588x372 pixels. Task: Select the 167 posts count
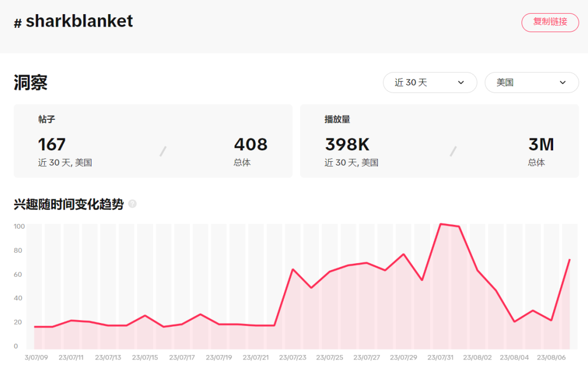coord(52,144)
